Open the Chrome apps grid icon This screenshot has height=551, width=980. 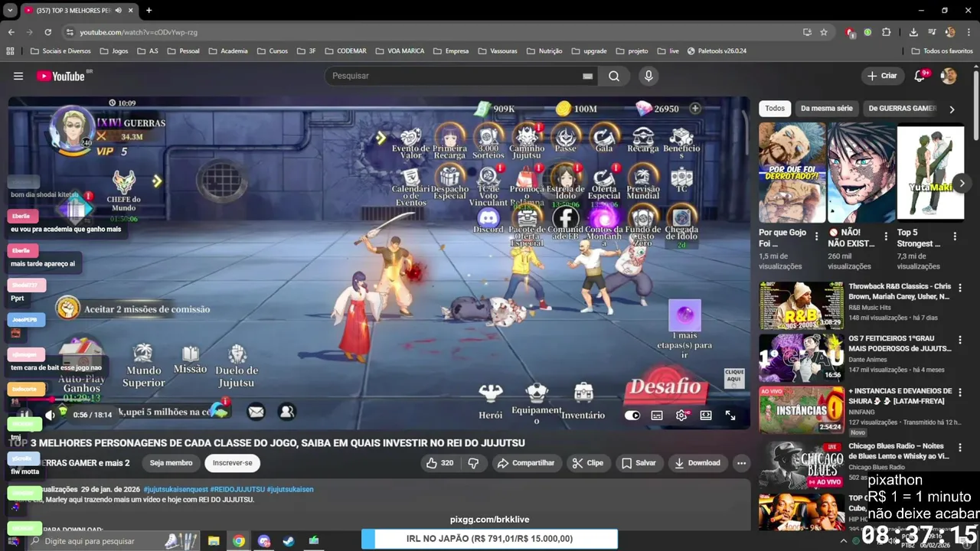point(10,51)
